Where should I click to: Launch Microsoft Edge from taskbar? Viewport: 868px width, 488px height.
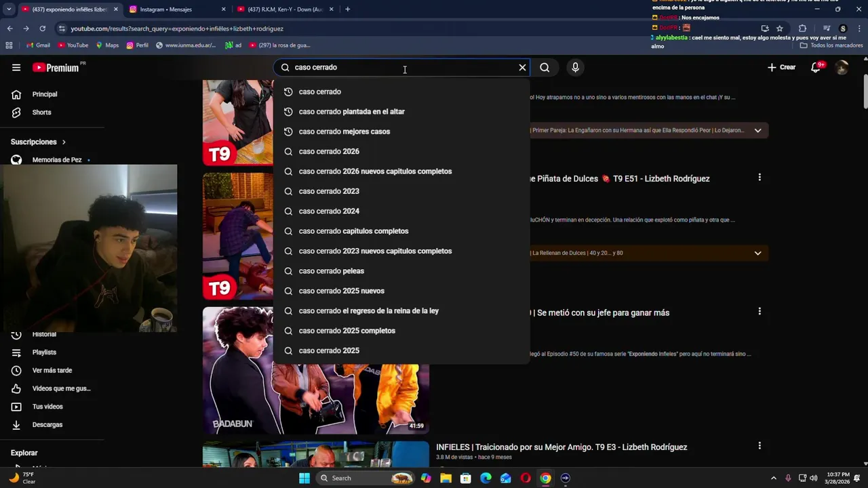point(486,478)
